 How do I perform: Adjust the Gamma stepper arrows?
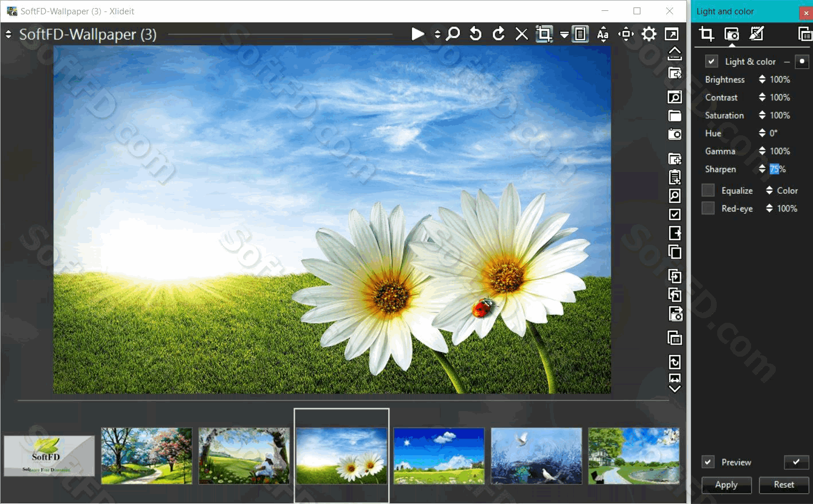[x=762, y=151]
